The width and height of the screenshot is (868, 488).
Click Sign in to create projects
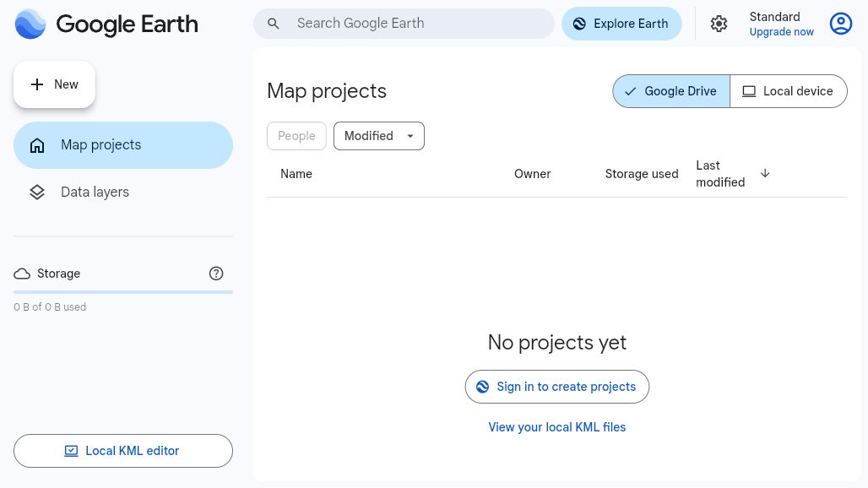point(557,387)
